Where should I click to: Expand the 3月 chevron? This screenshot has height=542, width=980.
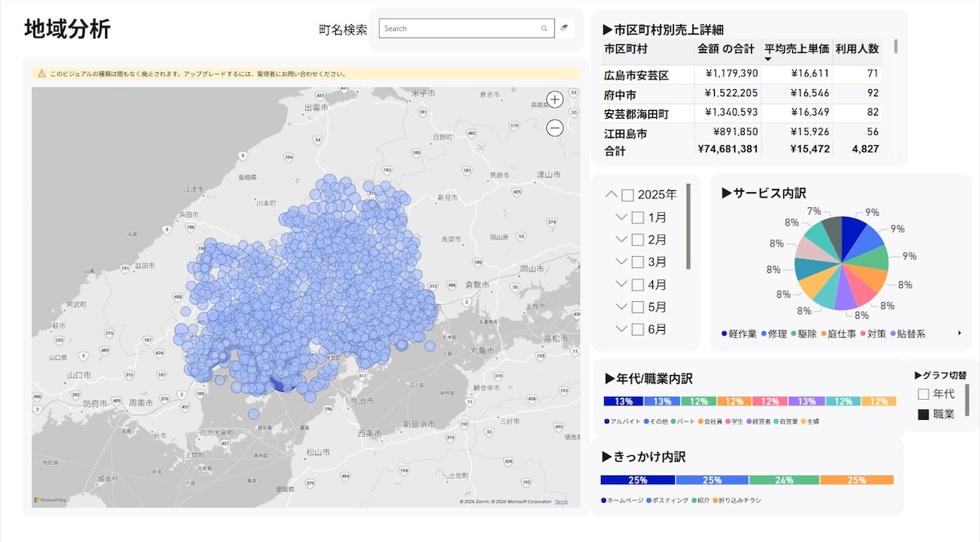coord(621,262)
